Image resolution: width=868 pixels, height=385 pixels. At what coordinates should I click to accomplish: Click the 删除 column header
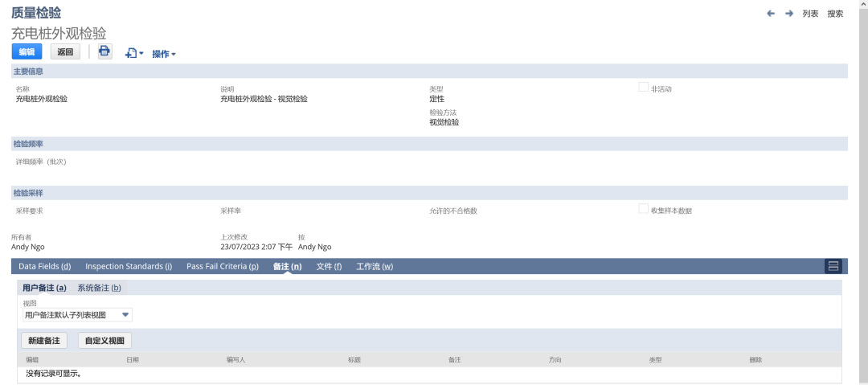tap(755, 360)
